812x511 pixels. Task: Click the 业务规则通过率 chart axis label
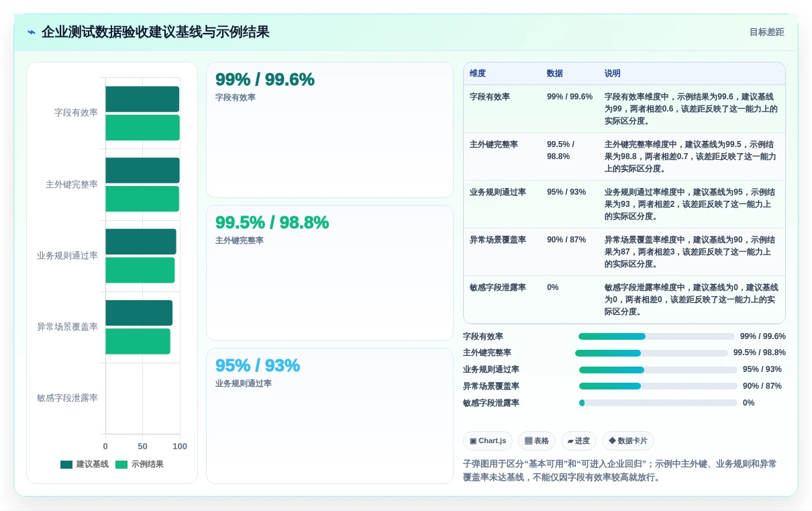[x=67, y=256]
